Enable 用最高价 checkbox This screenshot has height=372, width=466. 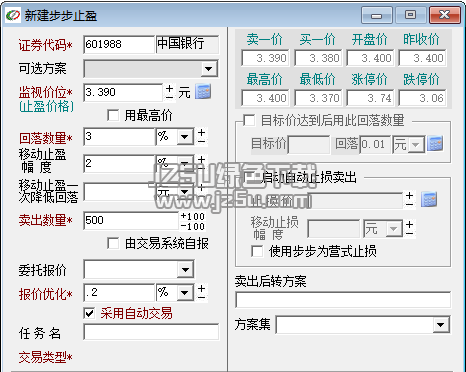[x=113, y=116]
